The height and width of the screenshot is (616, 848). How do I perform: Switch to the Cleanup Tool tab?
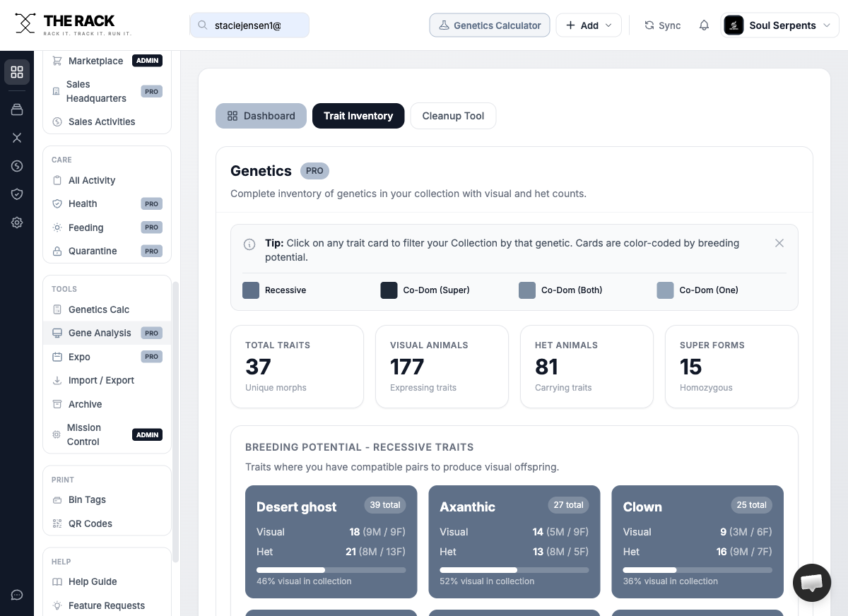[453, 115]
